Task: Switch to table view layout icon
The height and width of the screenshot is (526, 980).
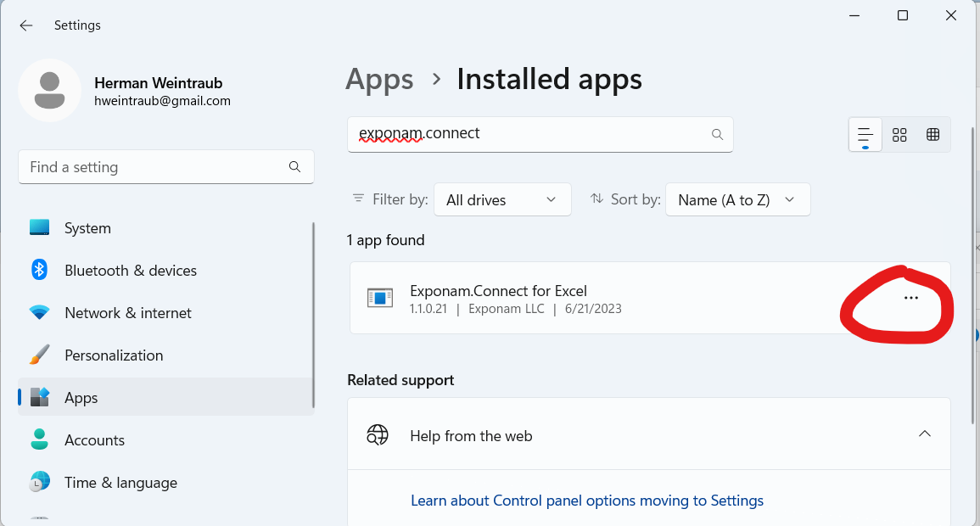Action: (932, 135)
